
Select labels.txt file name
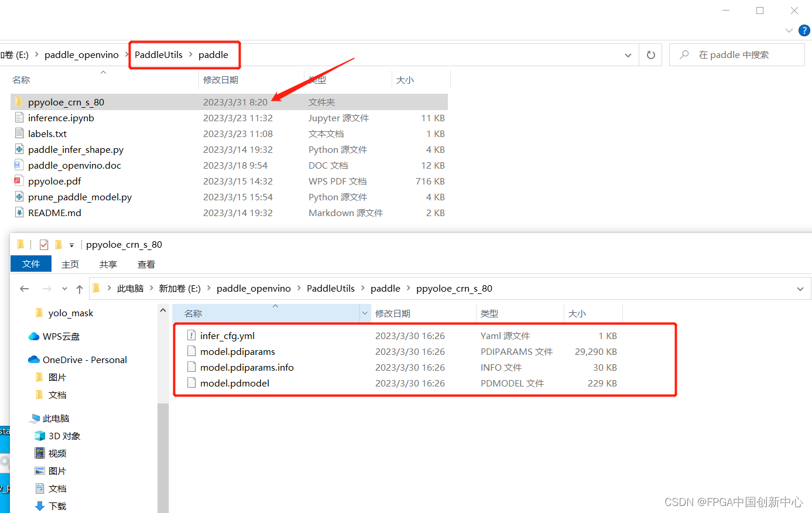point(47,134)
